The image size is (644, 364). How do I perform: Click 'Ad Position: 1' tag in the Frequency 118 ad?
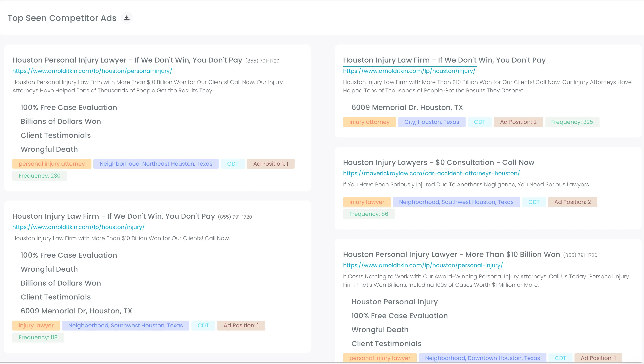pos(241,326)
